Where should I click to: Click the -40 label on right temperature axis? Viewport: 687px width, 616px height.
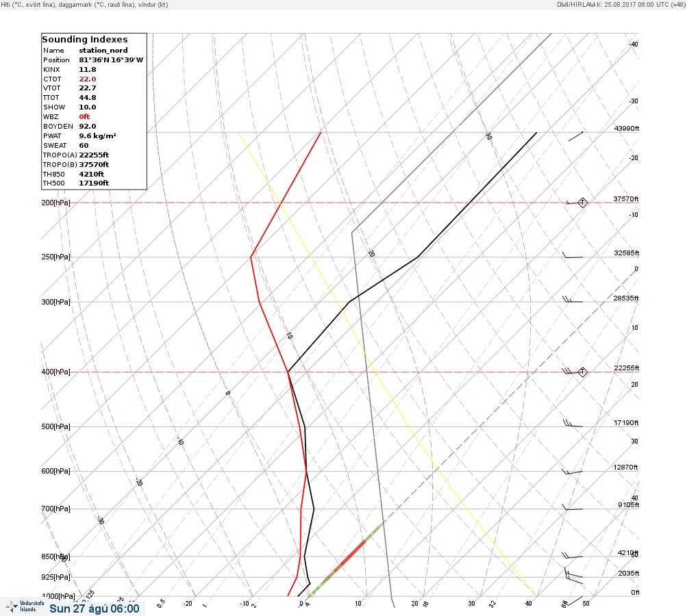pyautogui.click(x=634, y=44)
